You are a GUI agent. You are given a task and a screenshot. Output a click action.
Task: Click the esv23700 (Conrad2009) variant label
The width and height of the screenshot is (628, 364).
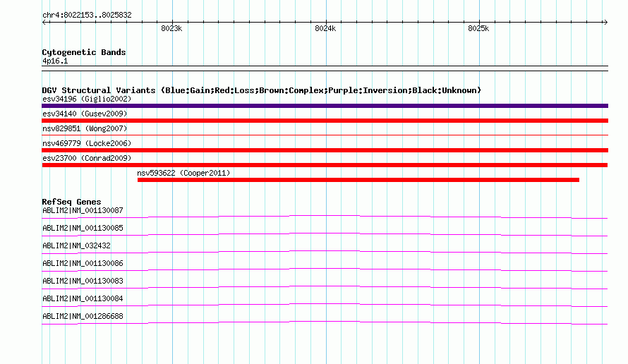[87, 158]
